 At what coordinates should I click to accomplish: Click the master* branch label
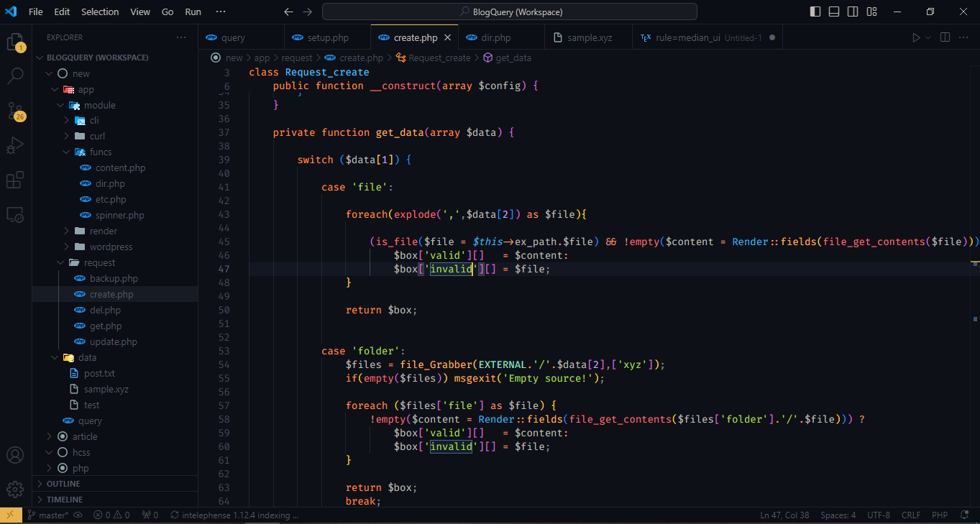[x=50, y=515]
